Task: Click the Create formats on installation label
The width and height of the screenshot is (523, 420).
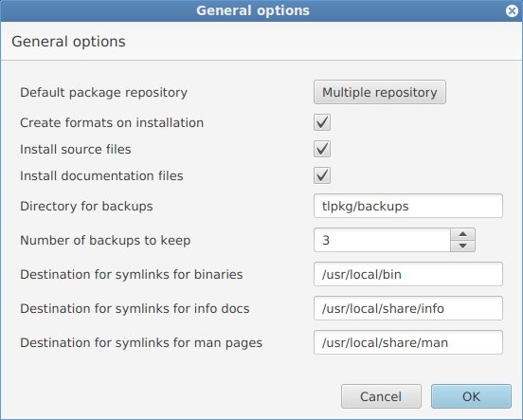Action: pyautogui.click(x=112, y=122)
